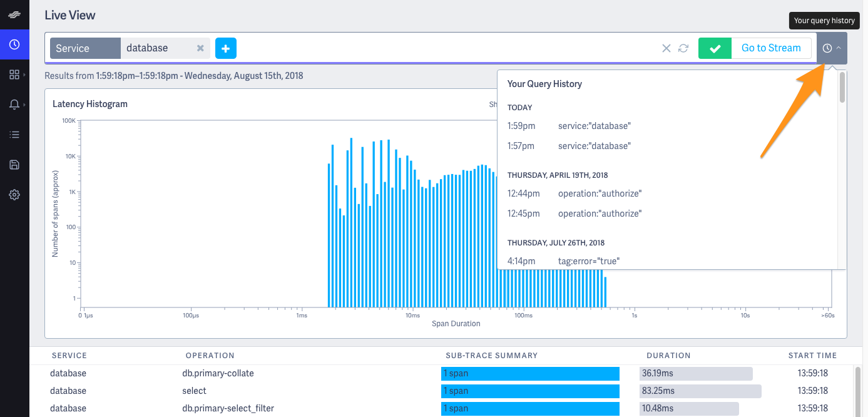
Task: Open the db.primary-collate operation row
Action: [x=442, y=374]
